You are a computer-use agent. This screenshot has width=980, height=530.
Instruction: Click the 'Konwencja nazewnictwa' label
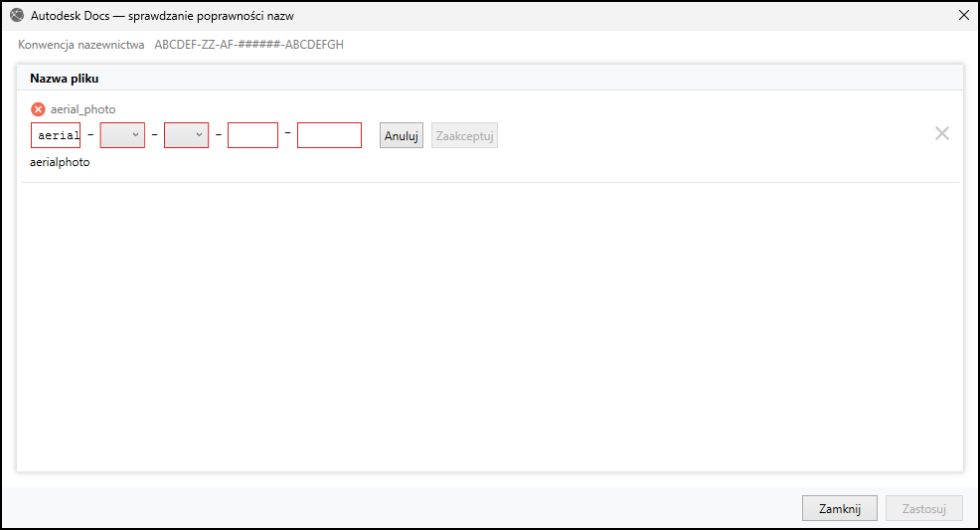coord(82,45)
